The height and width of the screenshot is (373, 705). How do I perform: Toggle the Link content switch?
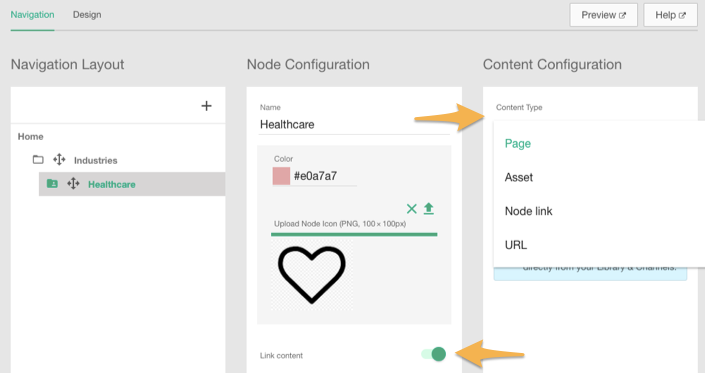point(433,354)
